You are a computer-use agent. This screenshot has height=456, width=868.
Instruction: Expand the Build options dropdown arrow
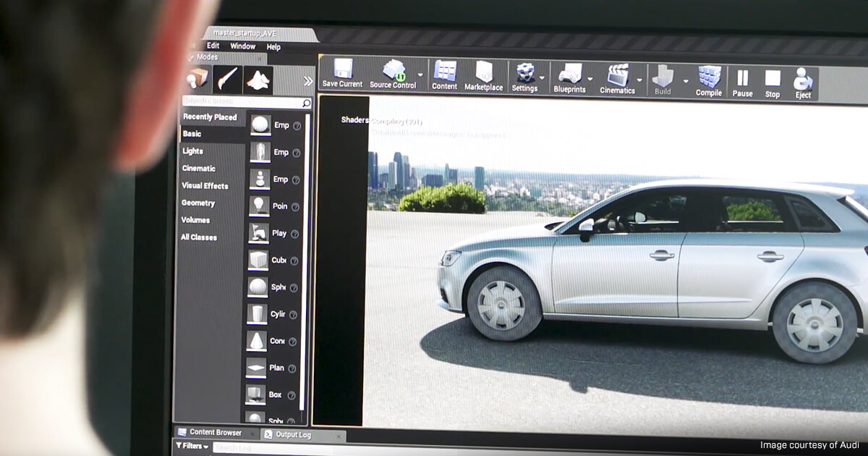685,80
